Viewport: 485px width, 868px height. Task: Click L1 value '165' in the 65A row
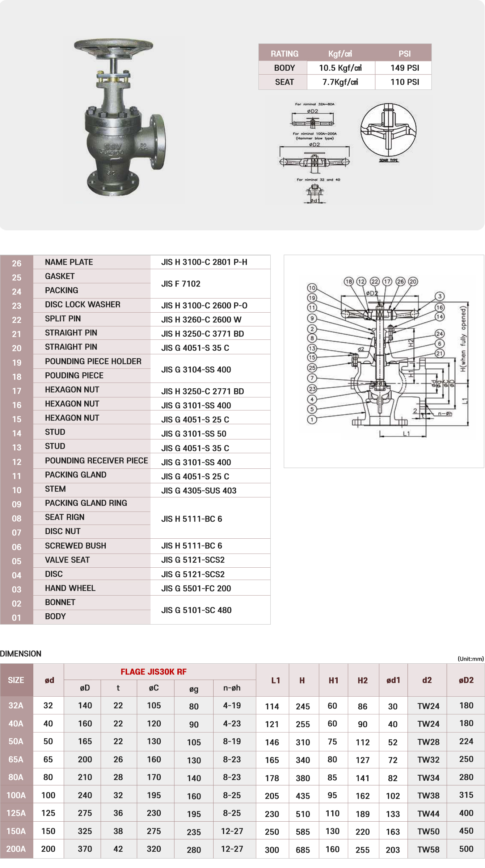[x=272, y=760]
